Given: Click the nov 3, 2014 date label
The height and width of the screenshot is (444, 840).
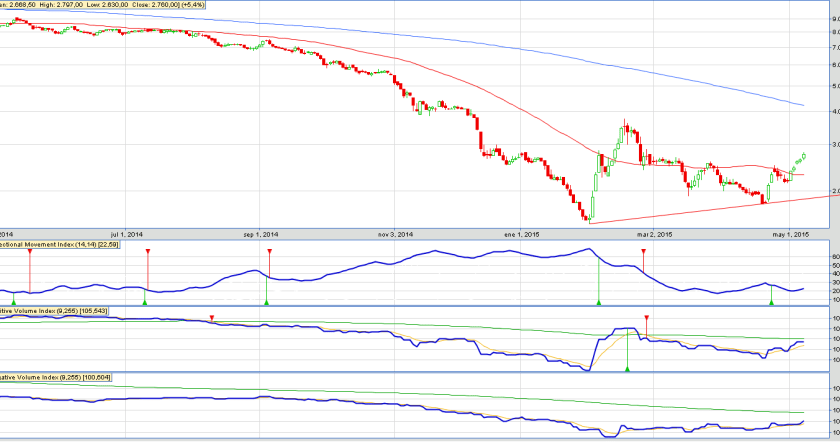Looking at the screenshot, I should pos(395,234).
